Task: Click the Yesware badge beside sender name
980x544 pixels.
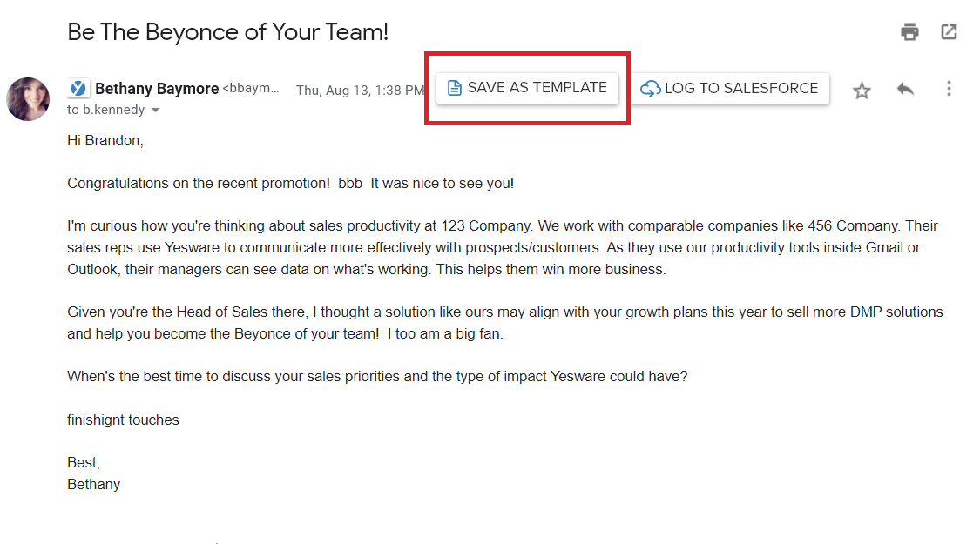Action: tap(78, 89)
